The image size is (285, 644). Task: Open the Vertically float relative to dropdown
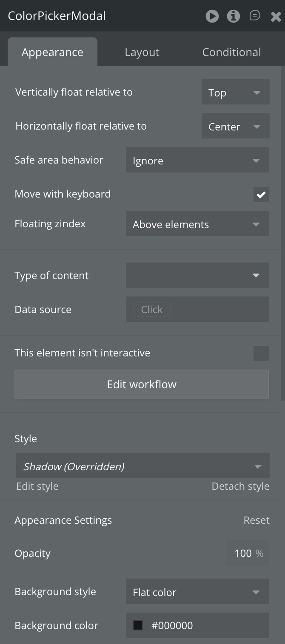click(x=235, y=92)
